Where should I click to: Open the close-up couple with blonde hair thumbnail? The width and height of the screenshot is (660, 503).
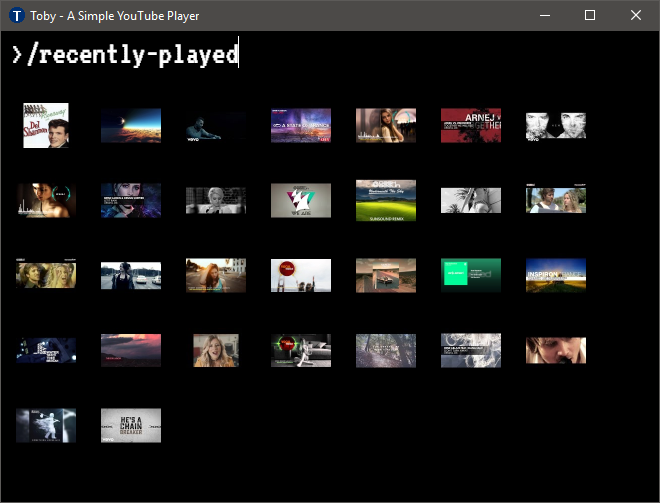click(46, 274)
